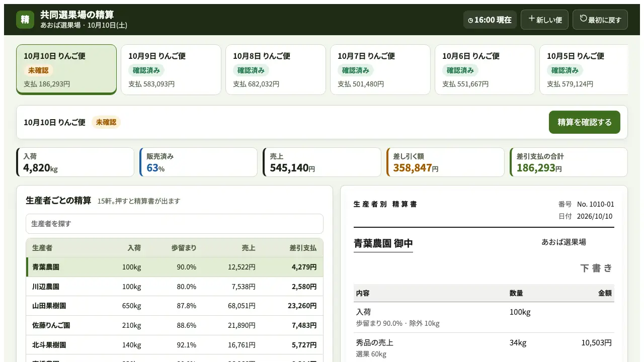The height and width of the screenshot is (362, 644).
Task: Open the 10月7日 りんご便 card
Action: pyautogui.click(x=380, y=69)
